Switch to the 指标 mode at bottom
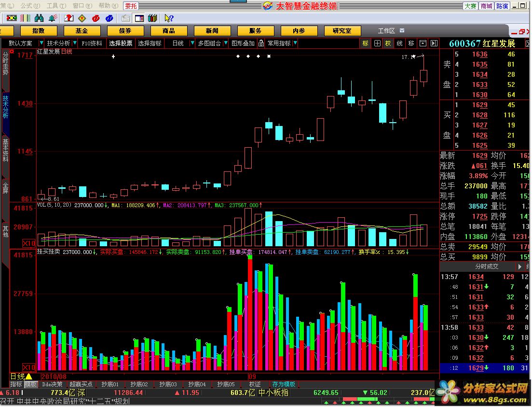This screenshot has height=407, width=532. coord(16,384)
